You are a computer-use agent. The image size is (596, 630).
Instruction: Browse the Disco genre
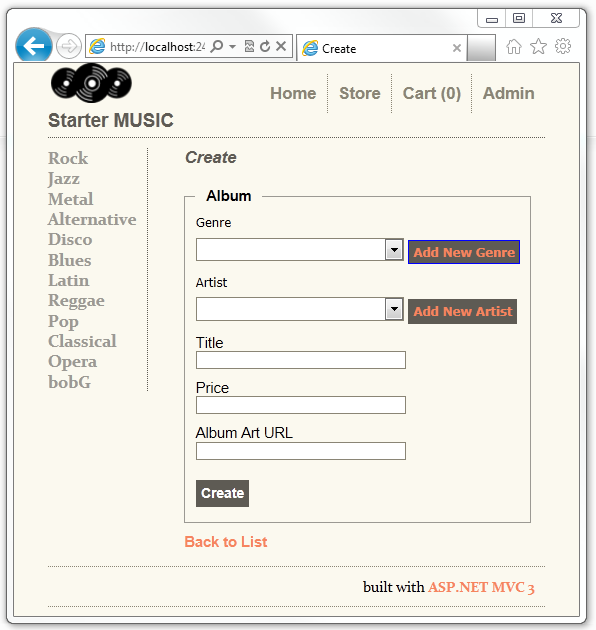(x=70, y=239)
